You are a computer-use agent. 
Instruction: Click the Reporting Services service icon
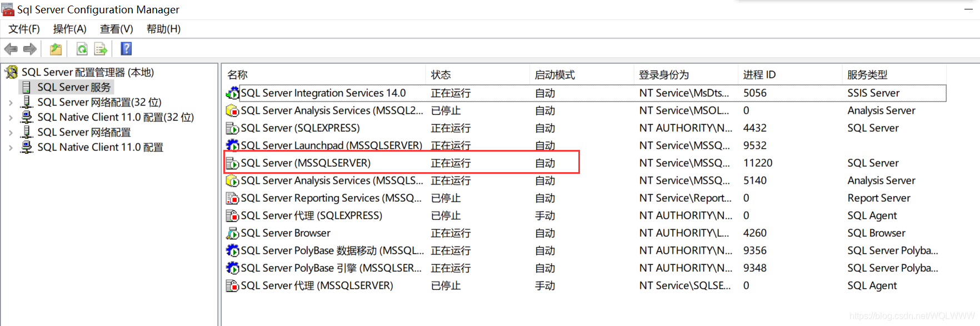tap(232, 198)
